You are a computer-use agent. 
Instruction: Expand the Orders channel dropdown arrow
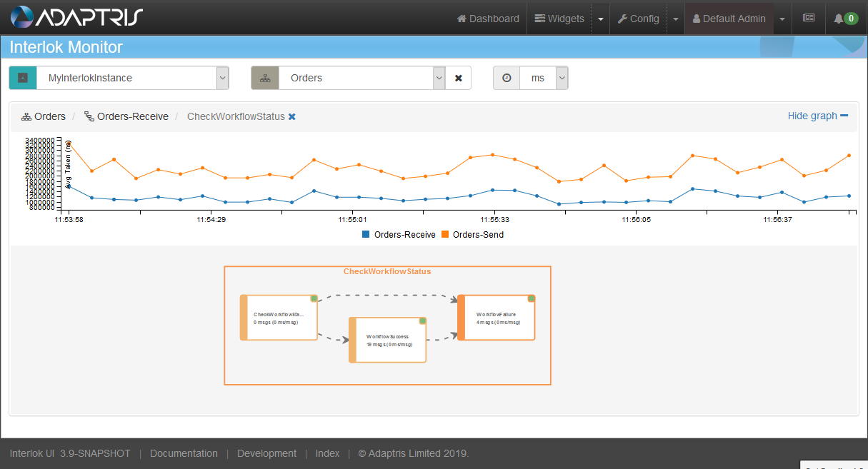click(439, 78)
